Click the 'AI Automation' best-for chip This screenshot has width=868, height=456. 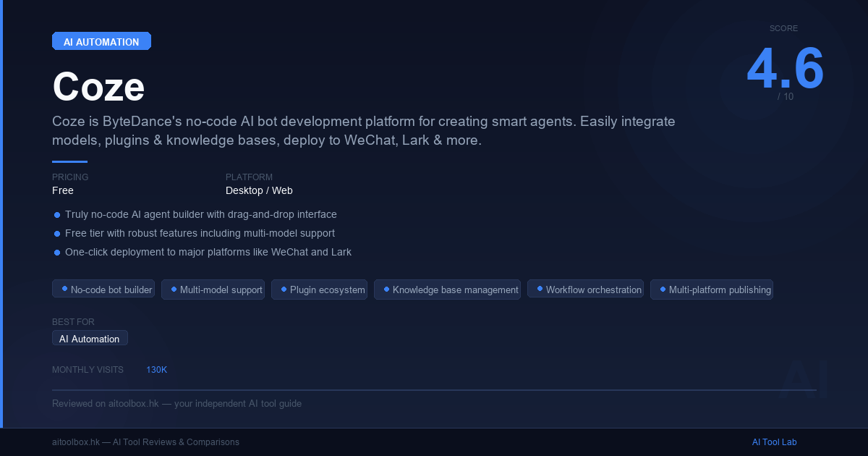[x=90, y=338]
